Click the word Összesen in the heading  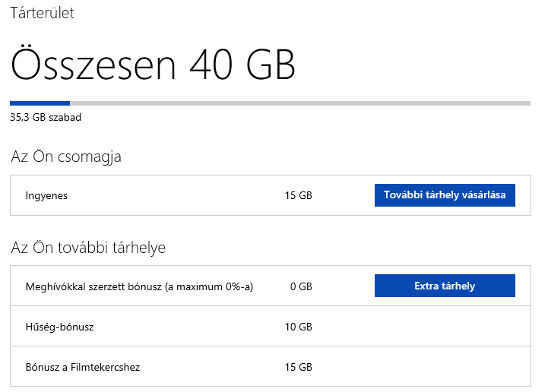[x=94, y=65]
